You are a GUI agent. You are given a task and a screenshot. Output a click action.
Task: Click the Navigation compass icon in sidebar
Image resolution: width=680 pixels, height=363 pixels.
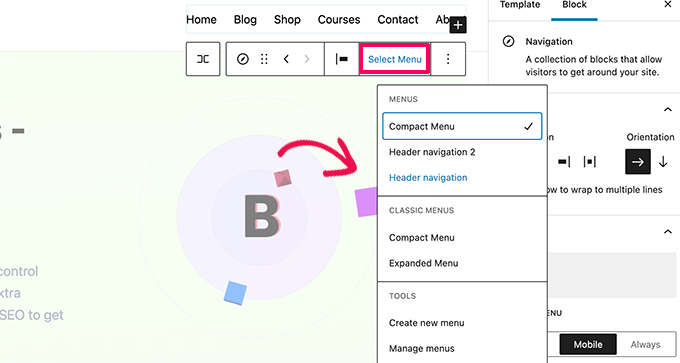pos(508,41)
